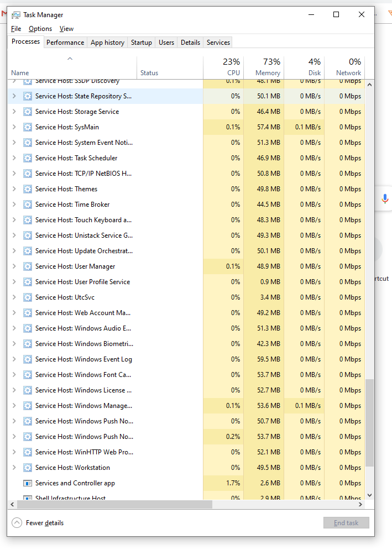
Task: Expand Service Host: Web Account Ma... row
Action: pos(14,313)
